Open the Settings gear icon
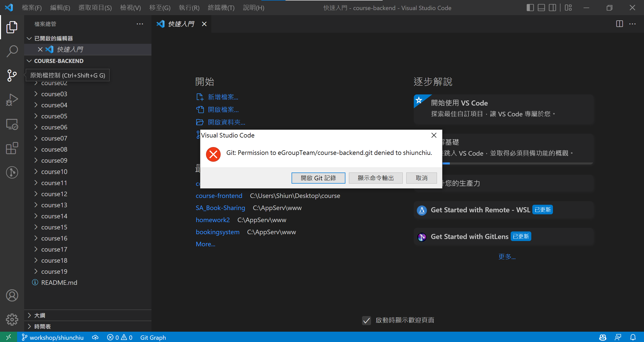644x342 pixels. tap(12, 320)
